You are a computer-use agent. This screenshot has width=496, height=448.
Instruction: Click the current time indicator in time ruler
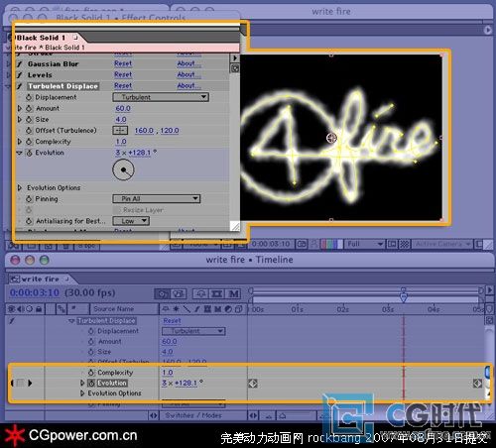(x=404, y=296)
